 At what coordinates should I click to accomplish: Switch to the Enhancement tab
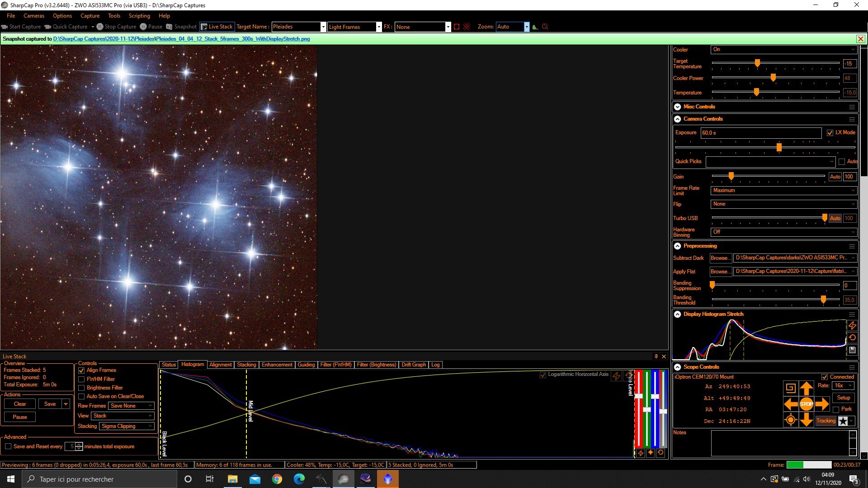277,365
